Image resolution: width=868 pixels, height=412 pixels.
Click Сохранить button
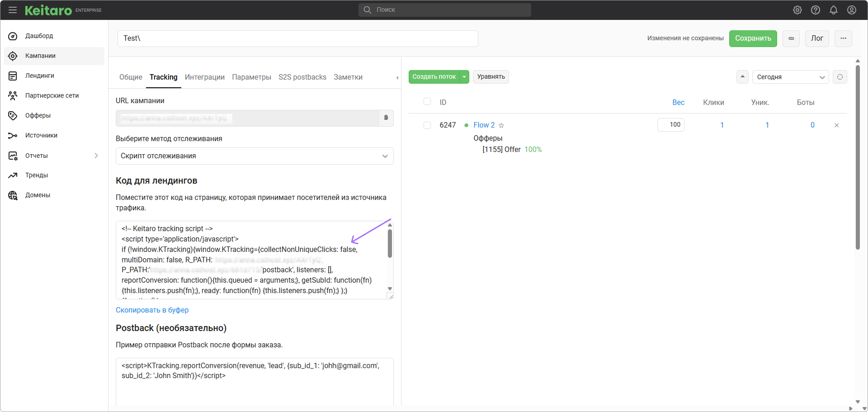[x=753, y=38]
